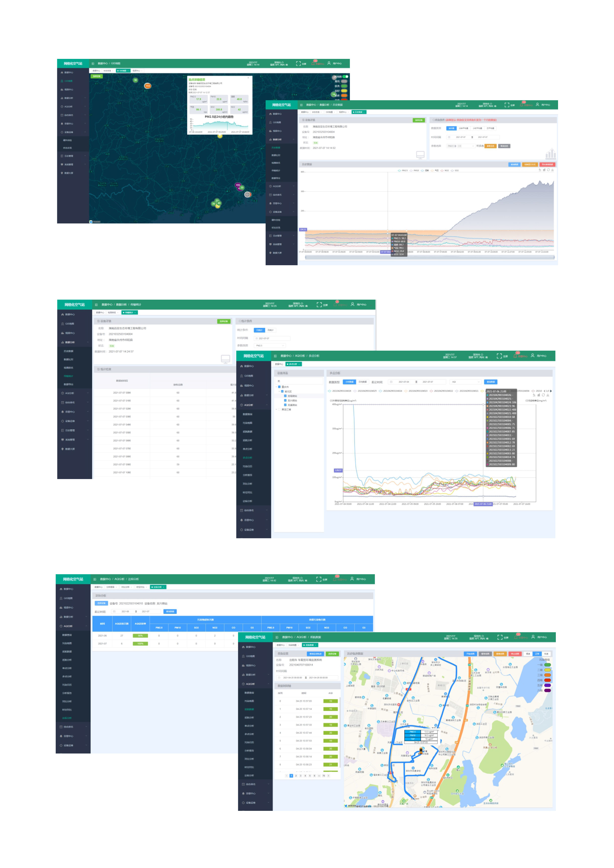The image size is (614, 868).
Task: Click grey 取消全选 button in 历史数据 screen
Action: tap(504, 146)
